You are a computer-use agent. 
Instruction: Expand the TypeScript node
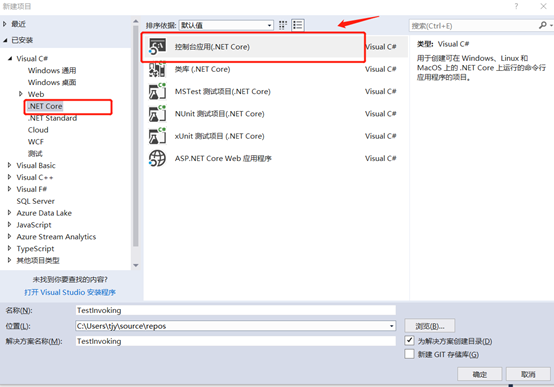point(10,248)
